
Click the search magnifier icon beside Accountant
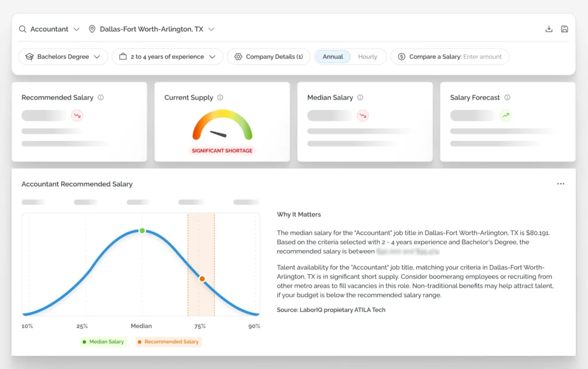click(22, 29)
